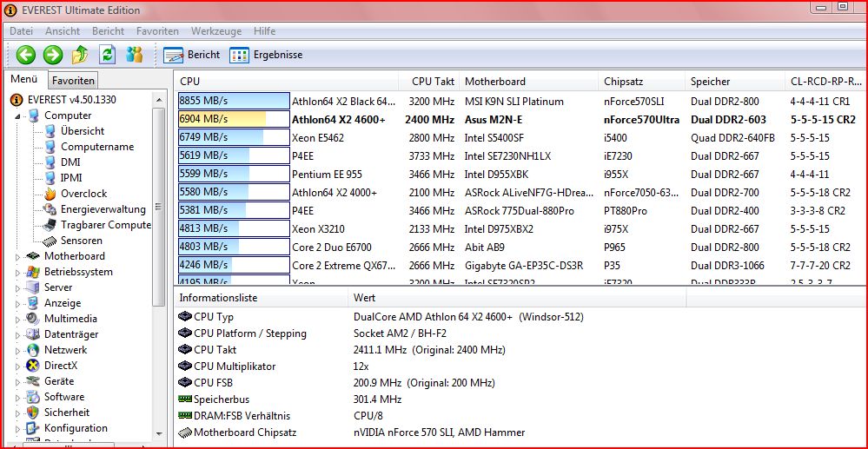Open the Ergebnisse results button
The height and width of the screenshot is (449, 868).
[x=266, y=55]
